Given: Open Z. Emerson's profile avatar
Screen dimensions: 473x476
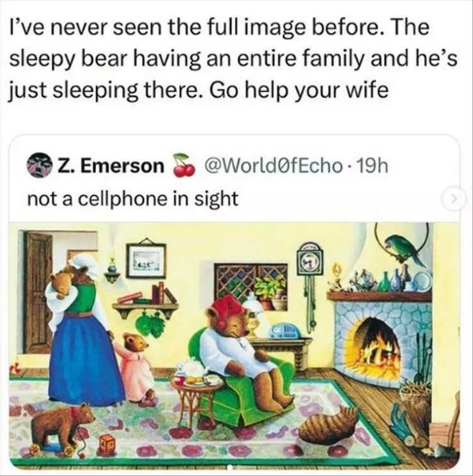Looking at the screenshot, I should [x=39, y=166].
